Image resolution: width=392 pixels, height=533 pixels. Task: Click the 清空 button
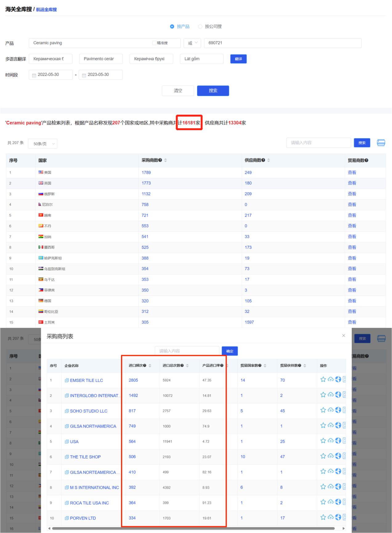(x=178, y=91)
